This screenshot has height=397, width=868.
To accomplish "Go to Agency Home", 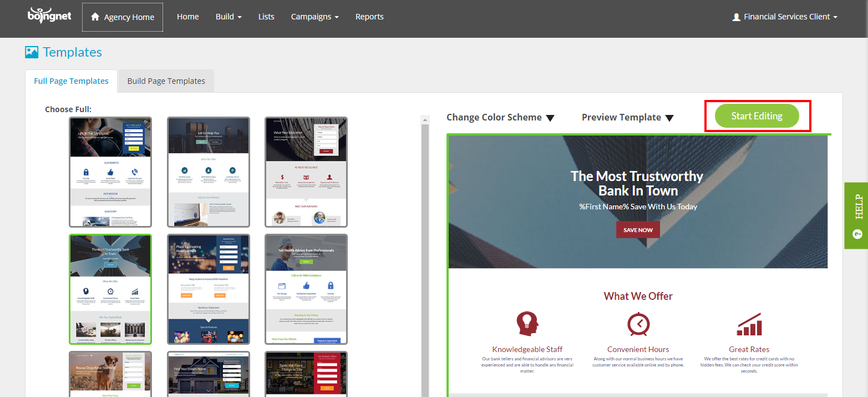I will pyautogui.click(x=123, y=17).
